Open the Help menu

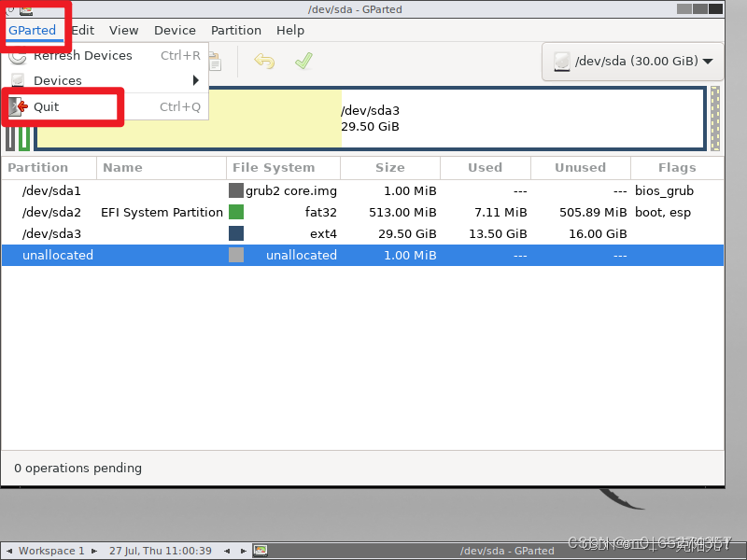point(290,31)
